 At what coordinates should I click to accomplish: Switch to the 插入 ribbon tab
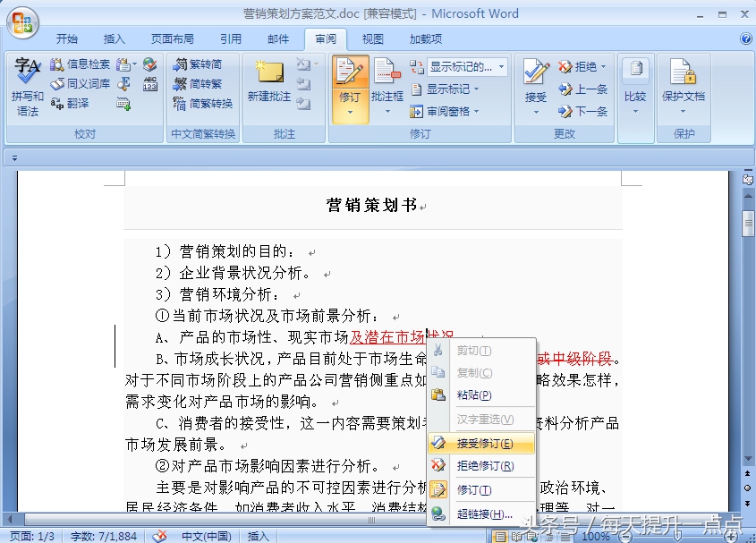pyautogui.click(x=115, y=38)
